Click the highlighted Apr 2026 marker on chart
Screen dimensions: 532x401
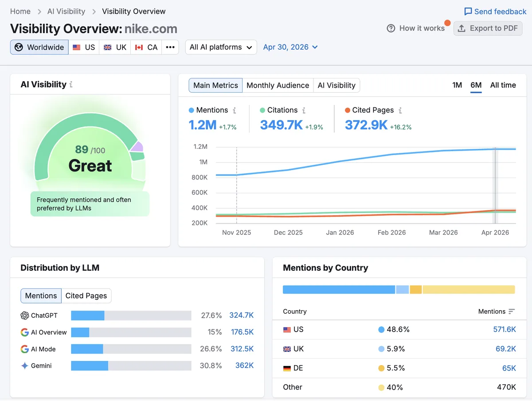[x=496, y=186]
